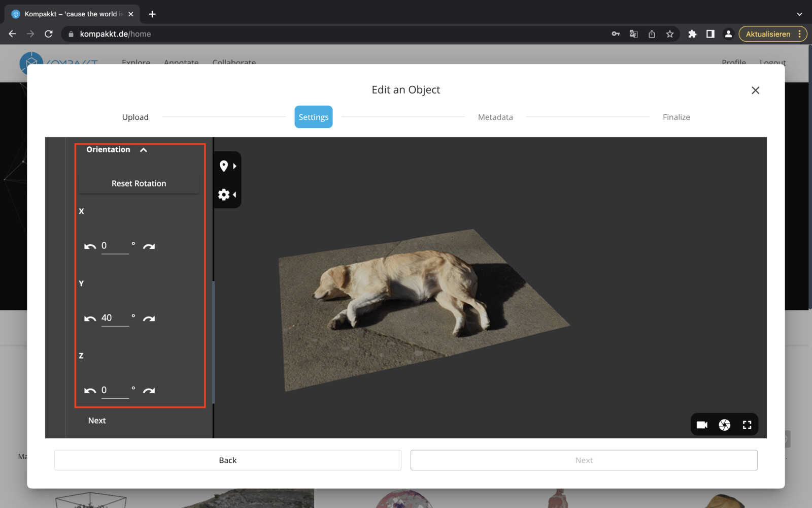Rotate Z axis clockwise arrow

(x=149, y=391)
